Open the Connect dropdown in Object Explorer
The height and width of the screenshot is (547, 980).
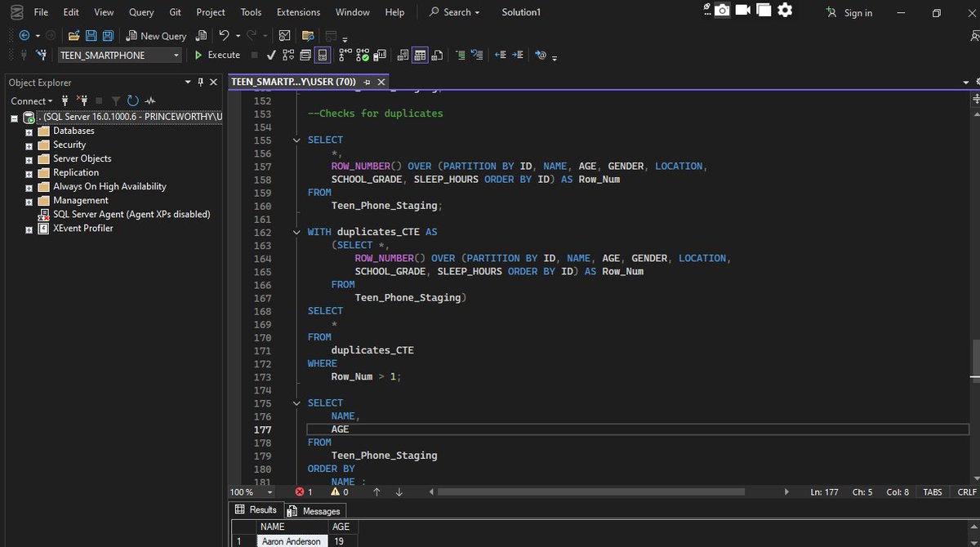[30, 100]
